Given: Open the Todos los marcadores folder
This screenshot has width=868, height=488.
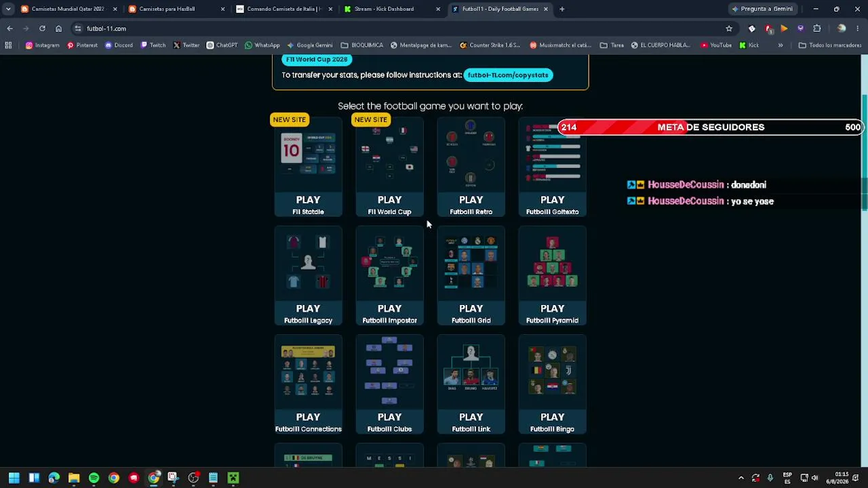Looking at the screenshot, I should coord(830,45).
